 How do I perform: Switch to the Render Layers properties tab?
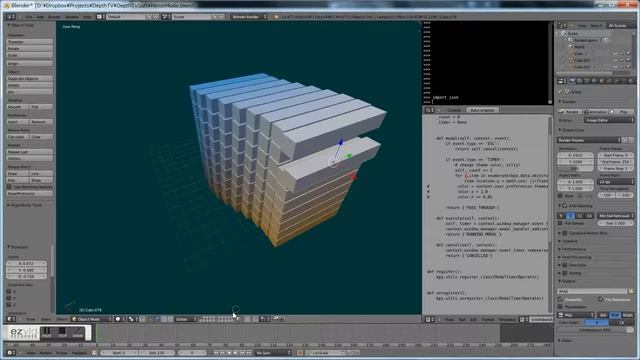pos(579,81)
